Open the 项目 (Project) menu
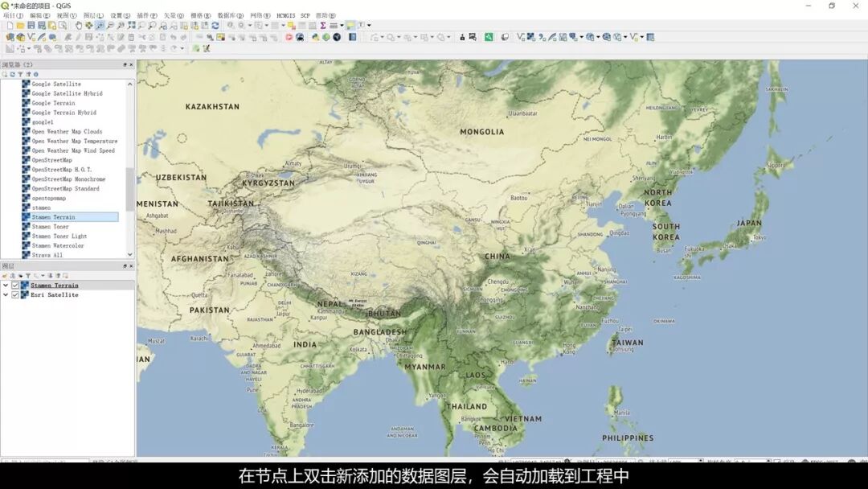Screen dimensions: 868x489 coord(14,15)
